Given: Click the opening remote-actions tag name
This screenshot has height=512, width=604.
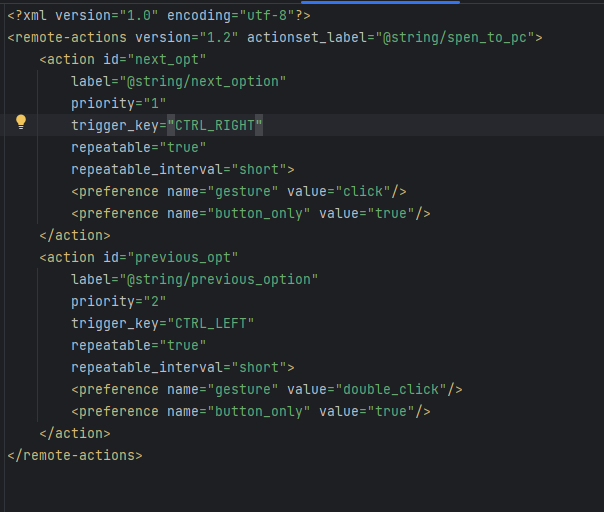Looking at the screenshot, I should pyautogui.click(x=71, y=37).
